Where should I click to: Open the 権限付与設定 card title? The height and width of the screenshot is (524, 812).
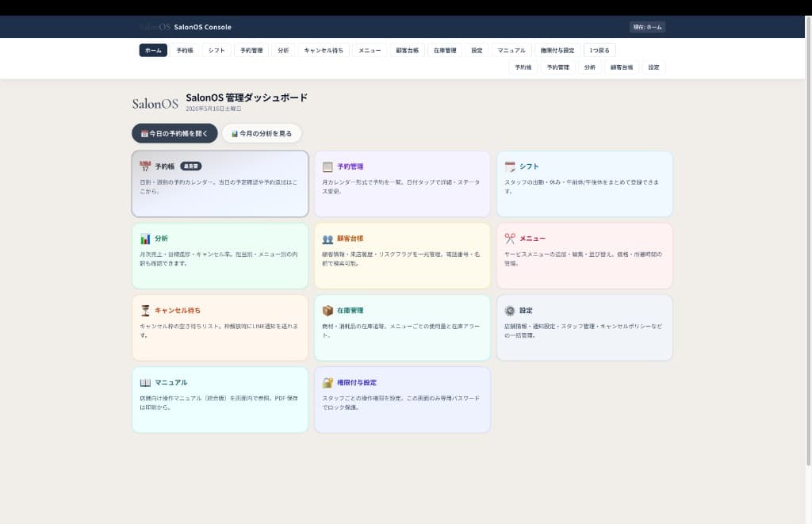pyautogui.click(x=357, y=382)
